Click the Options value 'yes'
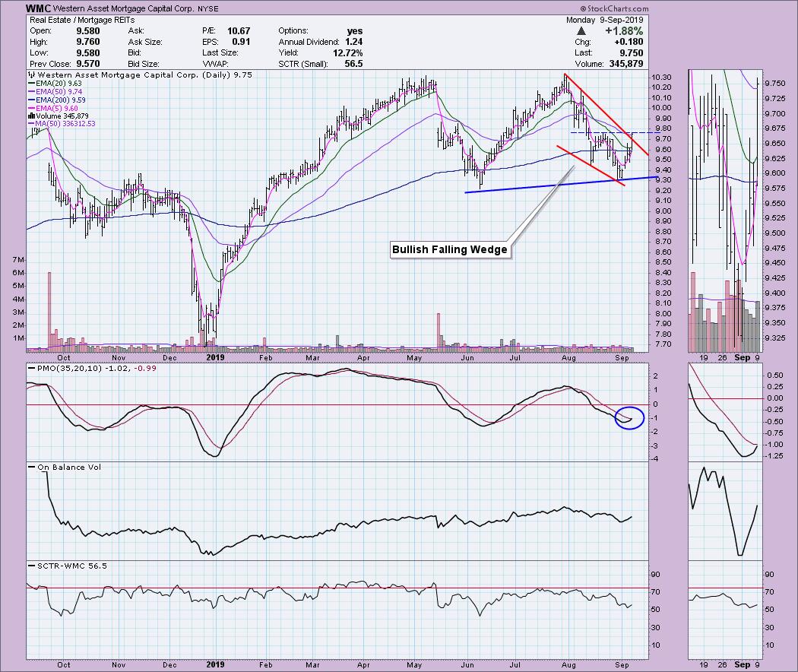 coord(355,31)
